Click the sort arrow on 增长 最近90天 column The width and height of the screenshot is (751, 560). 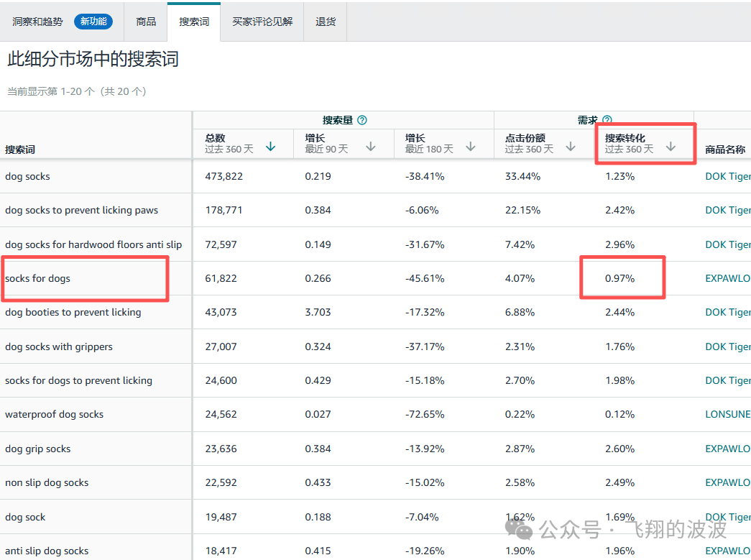370,145
